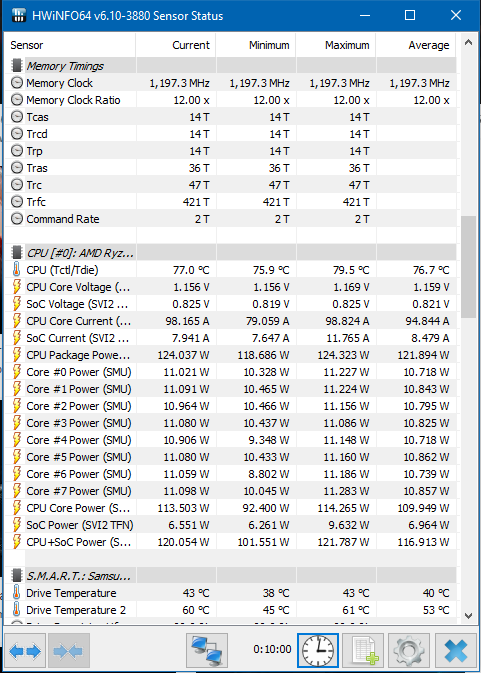481x673 pixels.
Task: Select the Core #5 Power (SMU) label
Action: (x=79, y=457)
